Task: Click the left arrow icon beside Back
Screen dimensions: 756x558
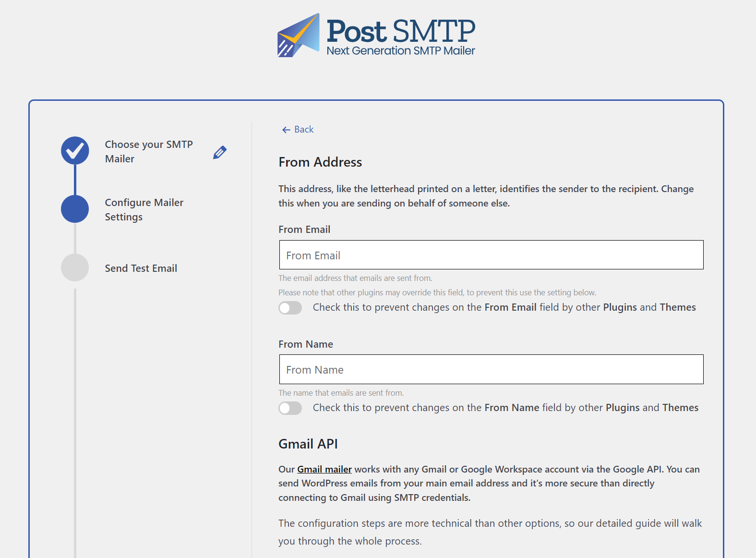Action: [286, 130]
